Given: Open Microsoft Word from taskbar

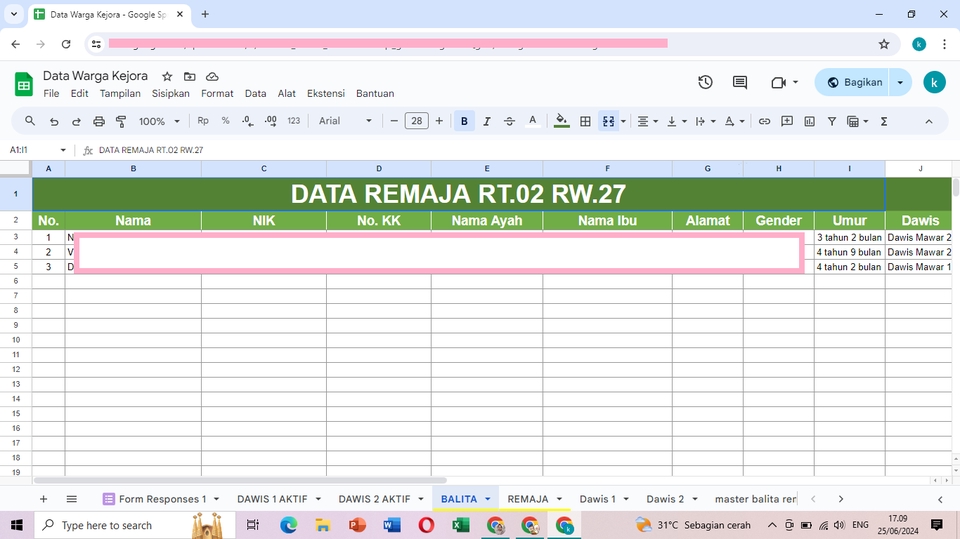Looking at the screenshot, I should click(392, 525).
